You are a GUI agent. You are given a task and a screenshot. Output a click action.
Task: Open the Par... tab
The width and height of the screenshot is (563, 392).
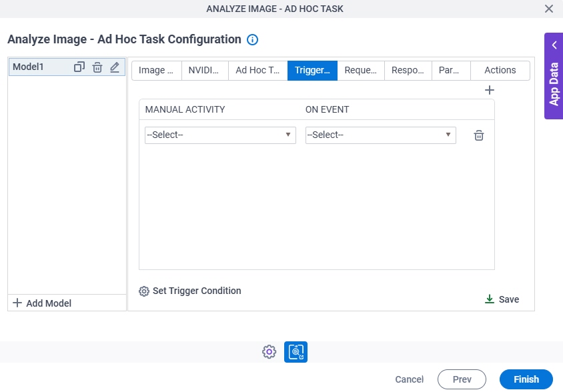coord(451,71)
